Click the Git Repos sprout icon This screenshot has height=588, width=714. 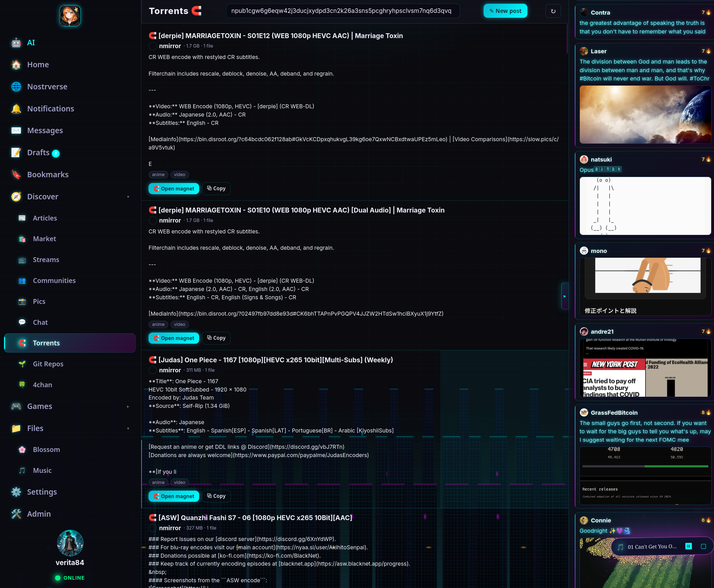pos(22,364)
